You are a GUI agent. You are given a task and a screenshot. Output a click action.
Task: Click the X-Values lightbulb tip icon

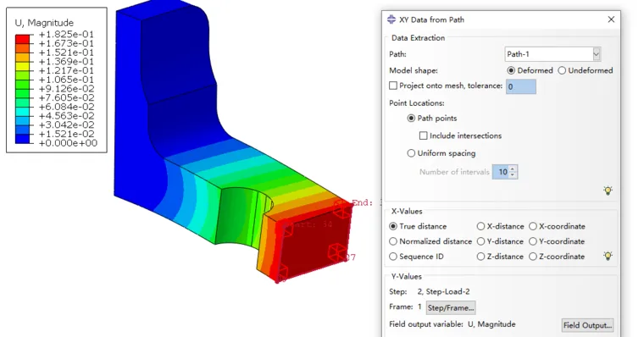608,256
